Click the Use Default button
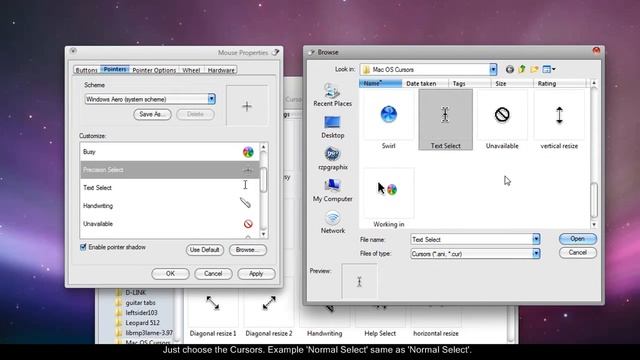This screenshot has width=640, height=360. 204,250
